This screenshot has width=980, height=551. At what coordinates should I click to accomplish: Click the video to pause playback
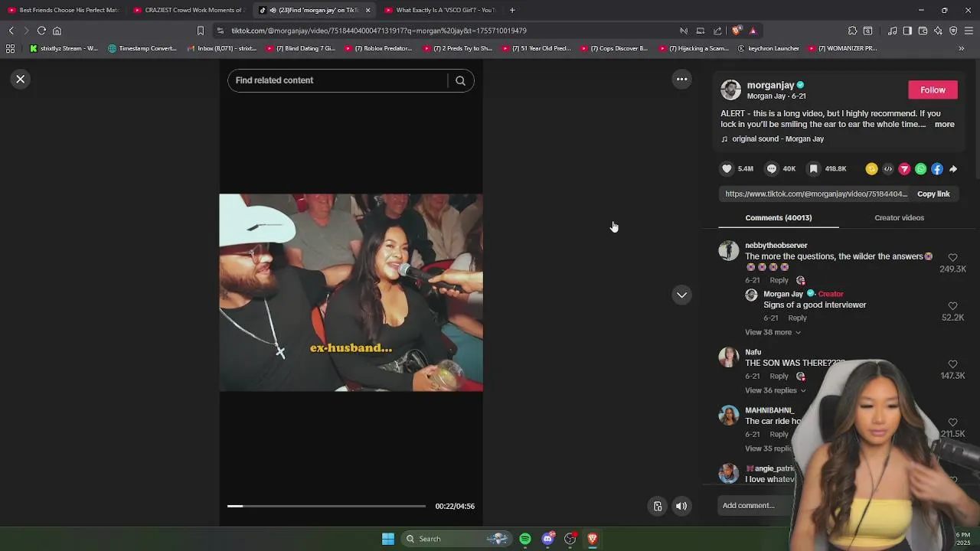(x=351, y=292)
